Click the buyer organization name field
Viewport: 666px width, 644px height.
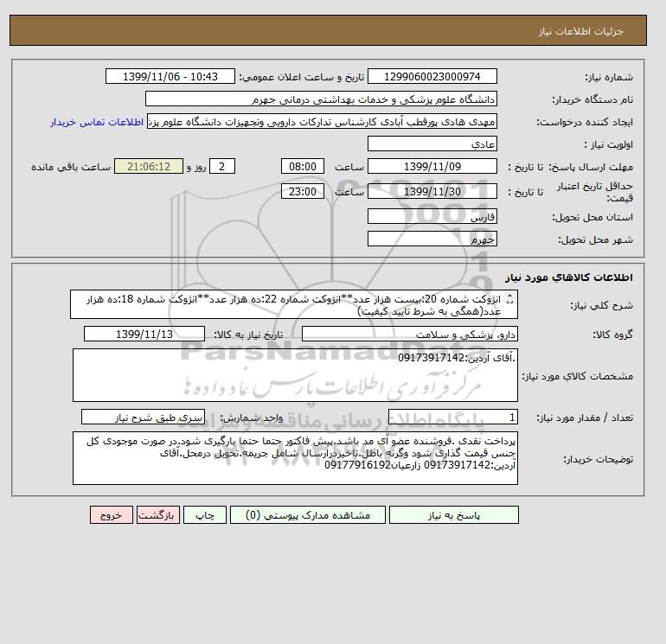click(321, 99)
